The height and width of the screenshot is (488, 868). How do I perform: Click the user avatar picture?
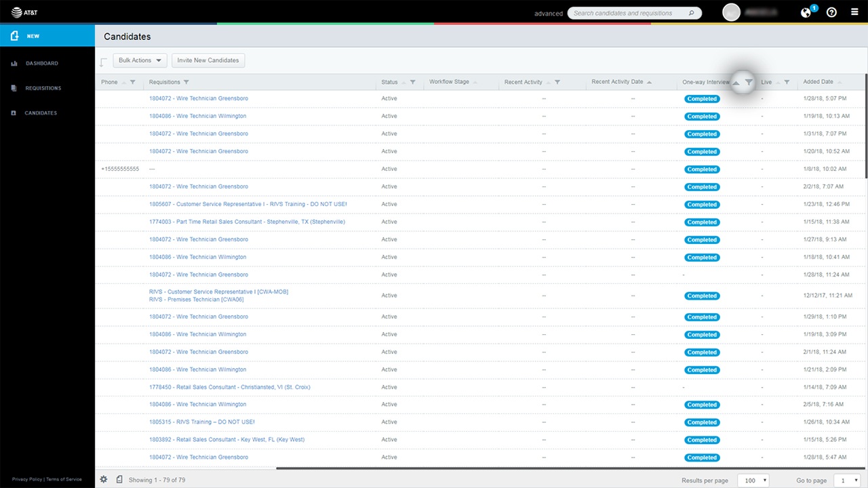tap(731, 12)
